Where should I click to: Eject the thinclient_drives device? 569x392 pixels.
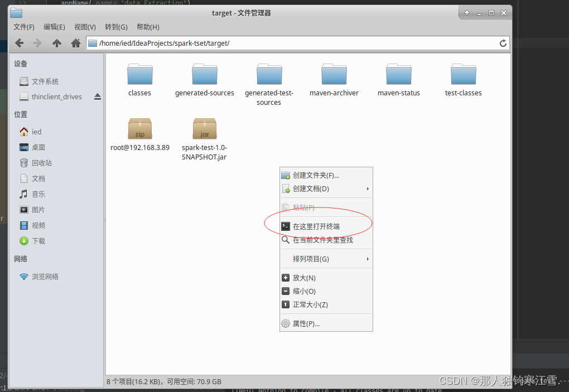97,96
